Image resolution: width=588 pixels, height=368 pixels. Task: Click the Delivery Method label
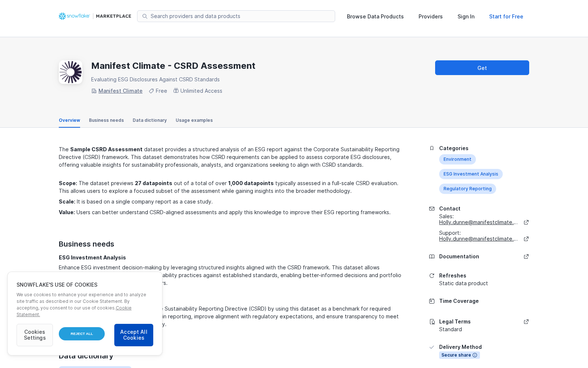tap(460, 347)
